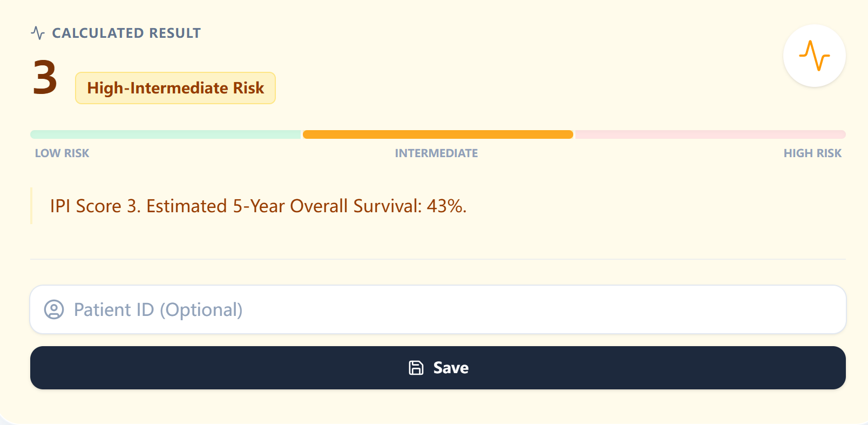Click the round orange activity icon
The width and height of the screenshot is (868, 425).
click(x=814, y=56)
